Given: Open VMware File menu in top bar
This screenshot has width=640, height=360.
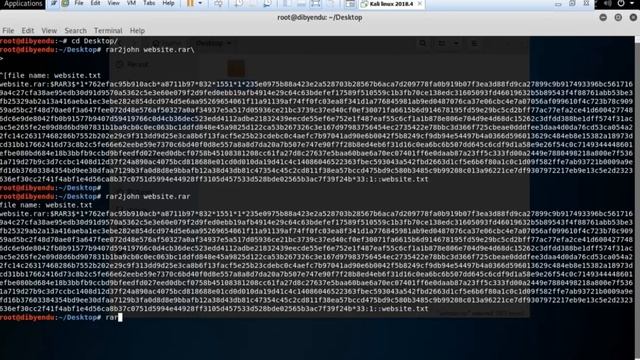Looking at the screenshot, I should [79, 3].
